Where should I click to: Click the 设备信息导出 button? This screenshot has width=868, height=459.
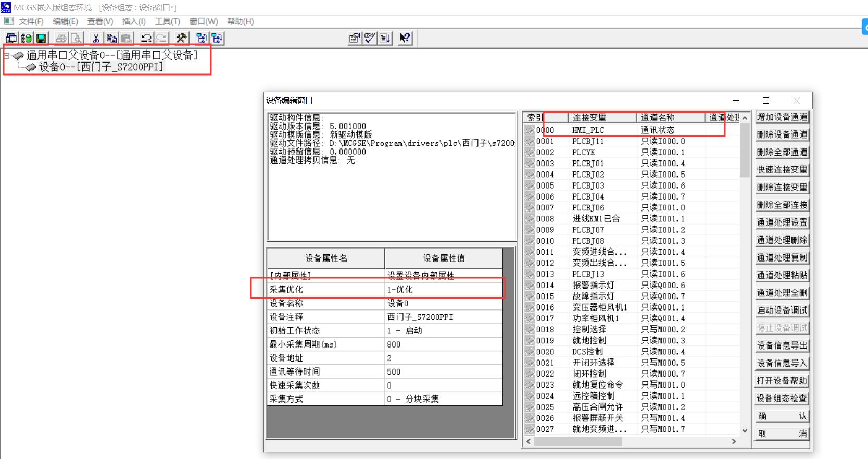[782, 345]
